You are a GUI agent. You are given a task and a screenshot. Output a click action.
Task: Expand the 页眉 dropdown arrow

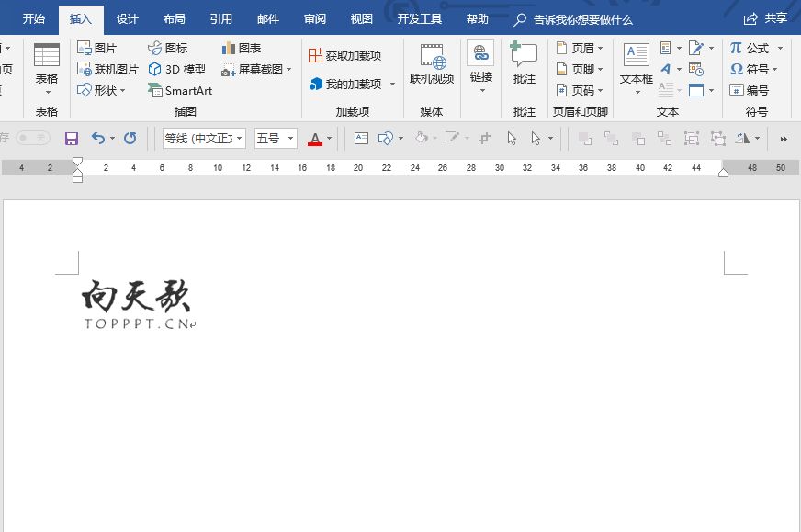pos(600,48)
